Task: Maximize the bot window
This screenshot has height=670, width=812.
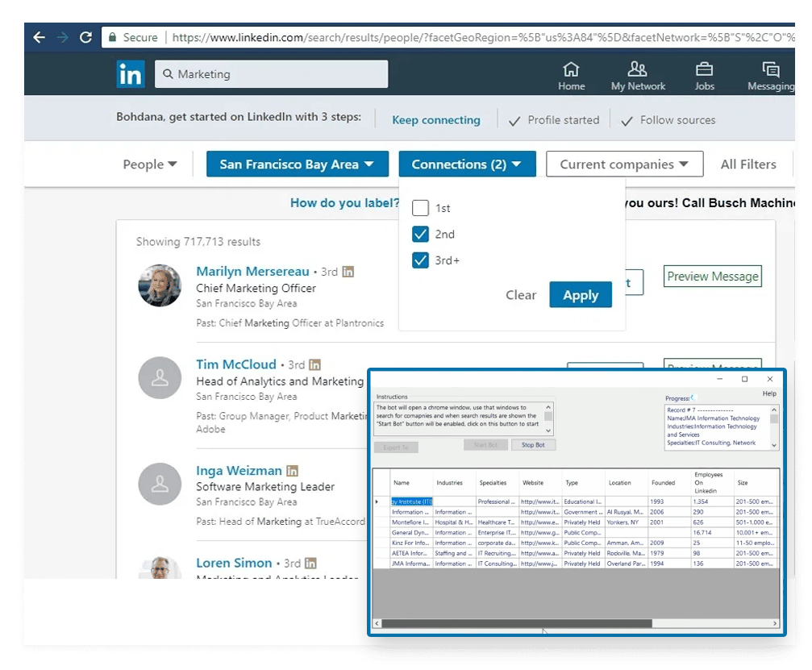Action: [x=745, y=379]
